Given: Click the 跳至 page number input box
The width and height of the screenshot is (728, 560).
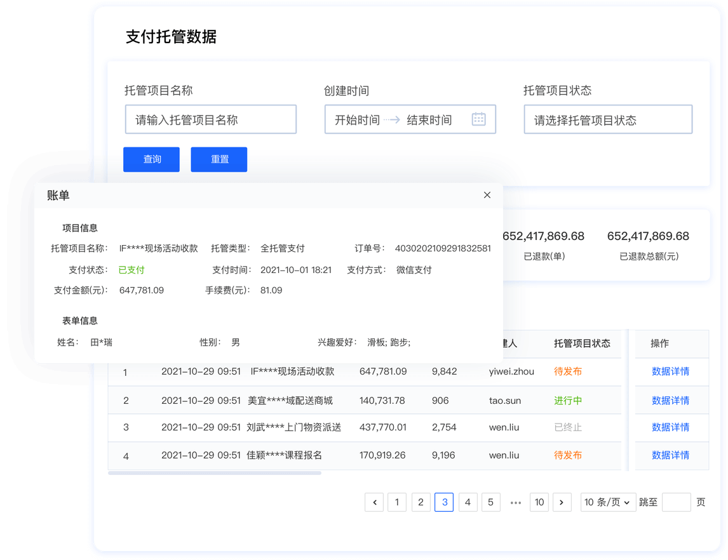Looking at the screenshot, I should click(x=676, y=502).
